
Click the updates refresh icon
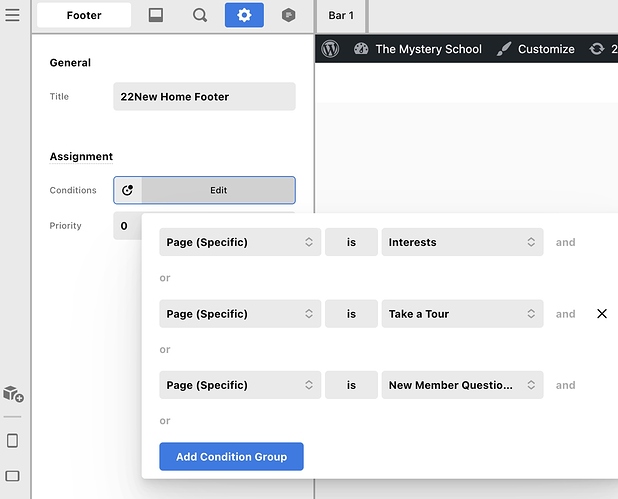coord(597,49)
